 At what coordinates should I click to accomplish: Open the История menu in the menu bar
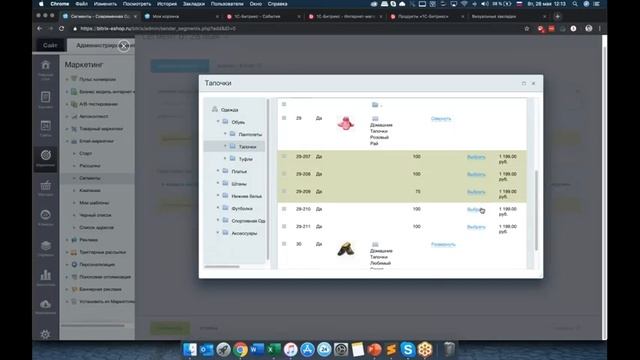(x=167, y=4)
